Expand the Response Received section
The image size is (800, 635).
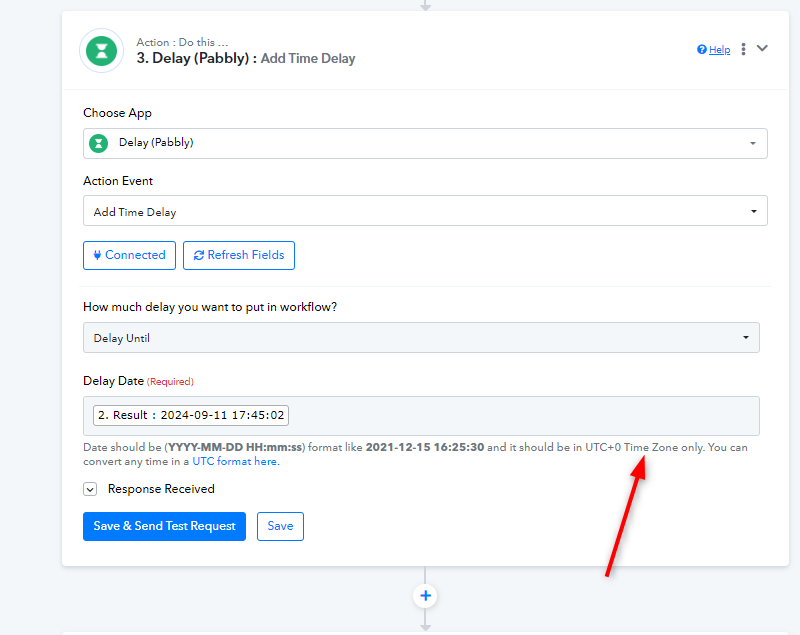(x=90, y=489)
